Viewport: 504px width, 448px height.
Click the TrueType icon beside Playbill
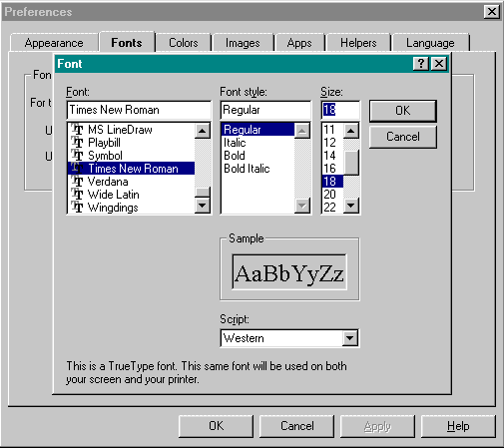(x=77, y=143)
